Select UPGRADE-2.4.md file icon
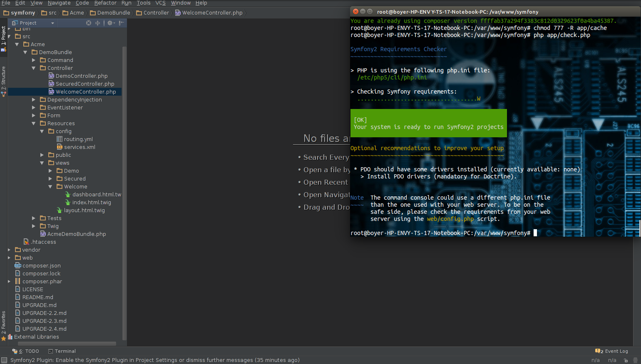641x364 pixels. click(x=18, y=329)
